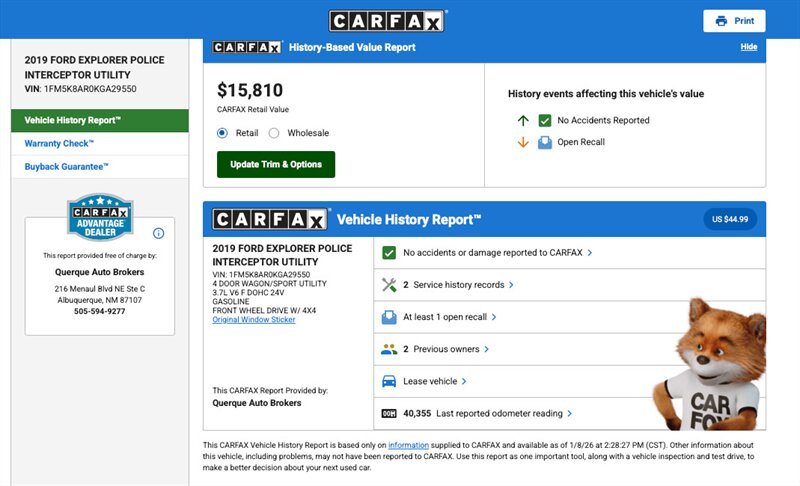This screenshot has height=486, width=800.
Task: Click the previous owners people icon
Action: coord(389,349)
